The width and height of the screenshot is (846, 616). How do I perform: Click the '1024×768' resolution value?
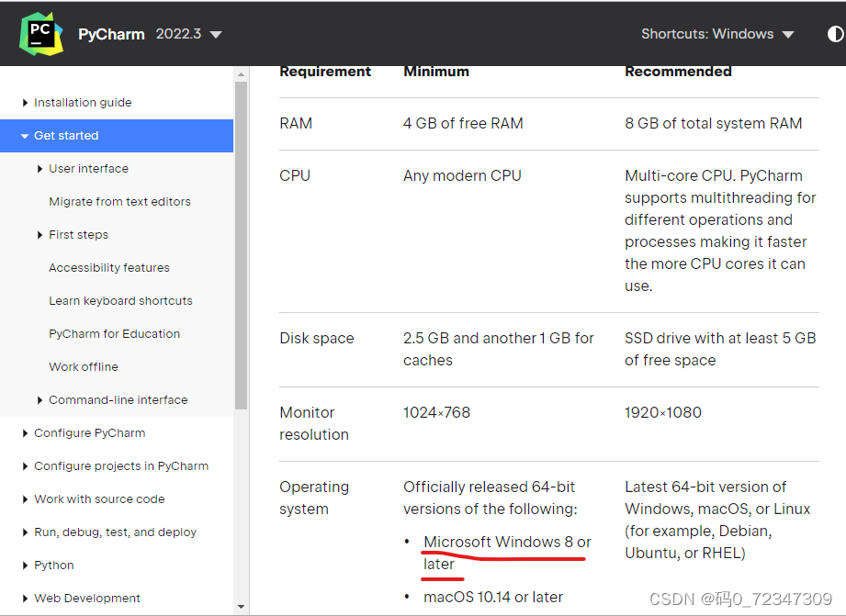pyautogui.click(x=436, y=412)
